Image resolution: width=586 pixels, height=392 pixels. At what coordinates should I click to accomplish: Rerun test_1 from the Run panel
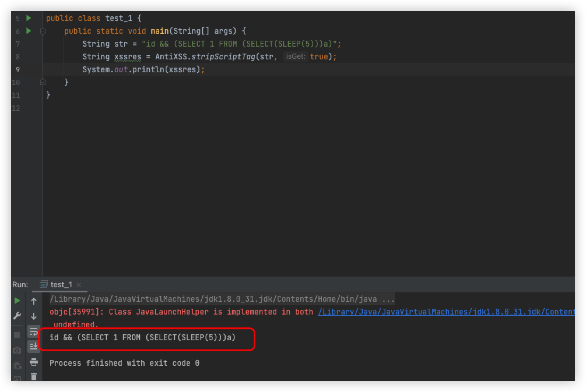(17, 301)
